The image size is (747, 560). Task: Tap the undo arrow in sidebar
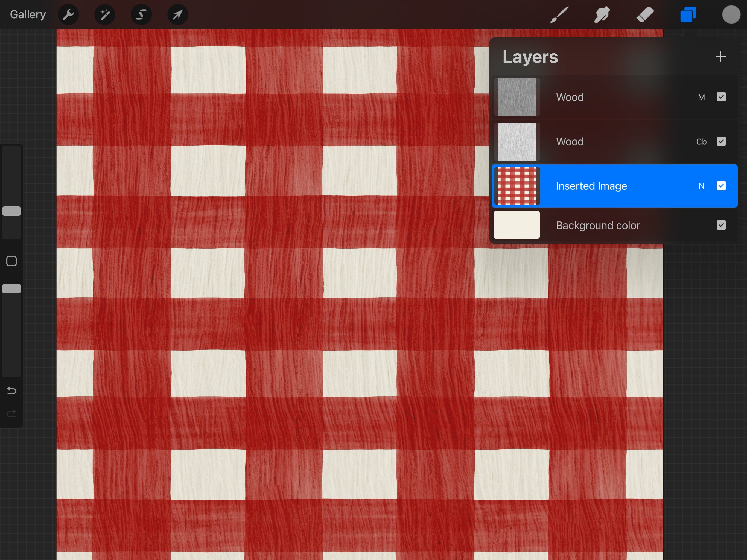pyautogui.click(x=11, y=391)
